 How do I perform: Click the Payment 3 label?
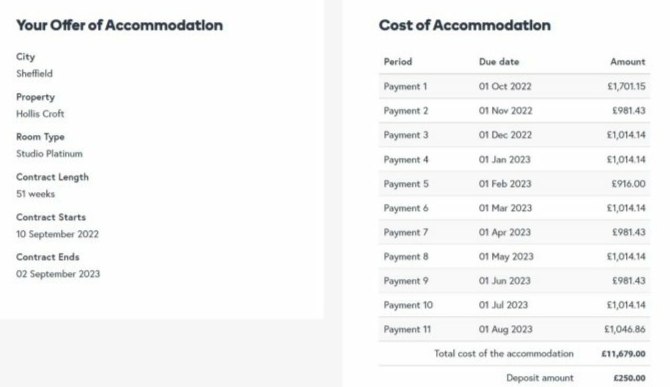coord(406,135)
